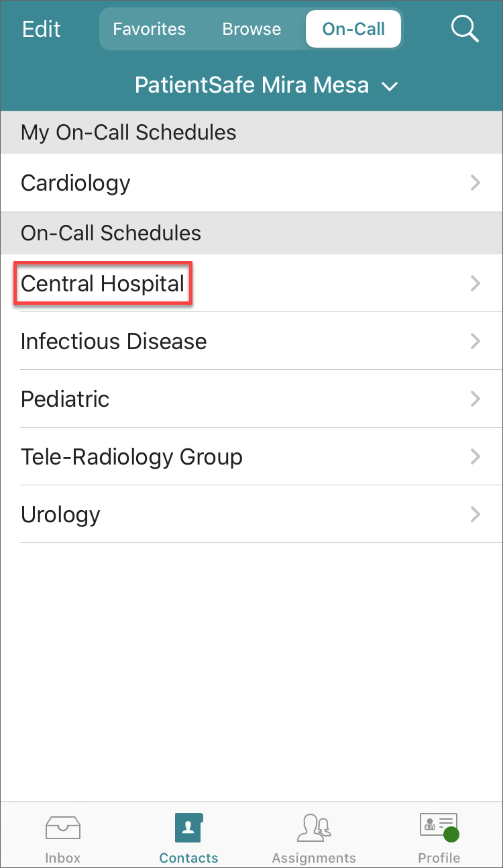The width and height of the screenshot is (503, 868).
Task: Tap the green status dot on Profile
Action: point(451,835)
